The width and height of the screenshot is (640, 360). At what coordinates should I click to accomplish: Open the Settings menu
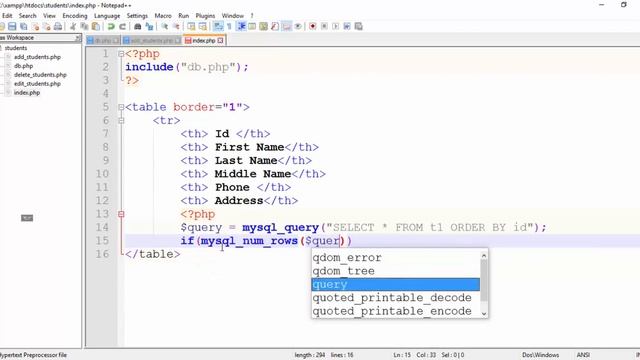pyautogui.click(x=137, y=16)
